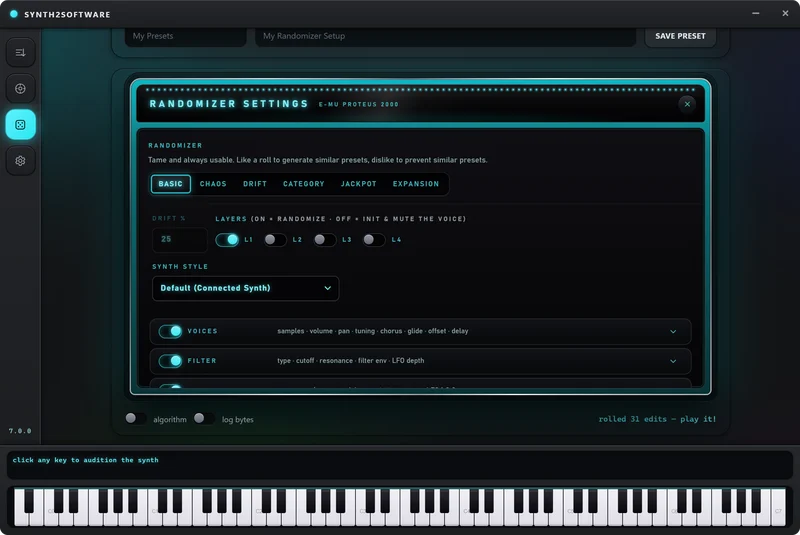Click the Voices parameter list text
The width and height of the screenshot is (800, 535).
tap(373, 331)
